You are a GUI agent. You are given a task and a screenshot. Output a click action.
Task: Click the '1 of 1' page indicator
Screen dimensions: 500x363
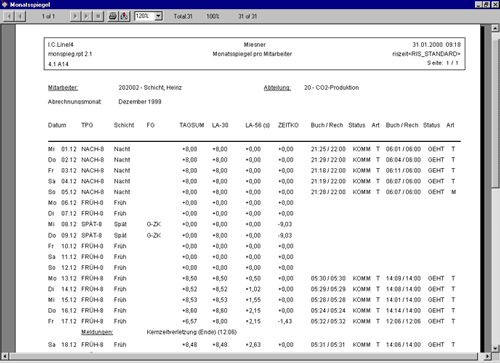pyautogui.click(x=48, y=16)
